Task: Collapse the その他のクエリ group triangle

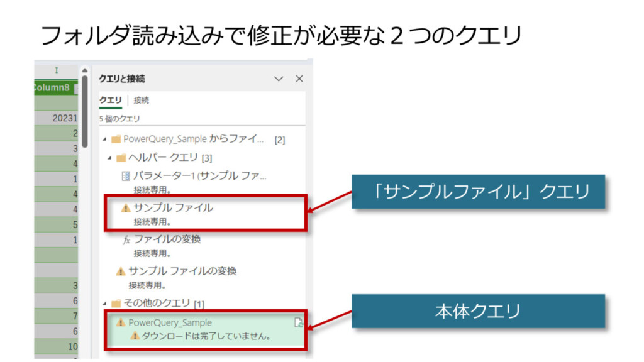Action: click(104, 304)
